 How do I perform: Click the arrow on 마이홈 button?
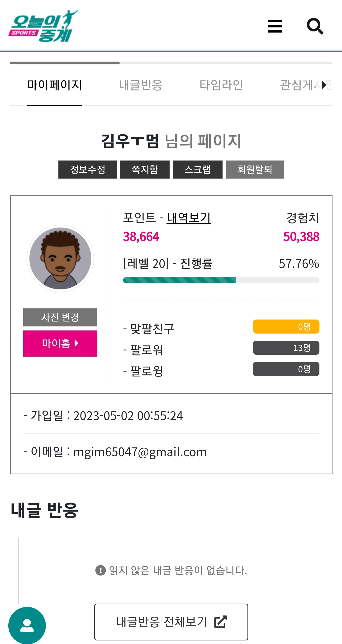tap(76, 343)
